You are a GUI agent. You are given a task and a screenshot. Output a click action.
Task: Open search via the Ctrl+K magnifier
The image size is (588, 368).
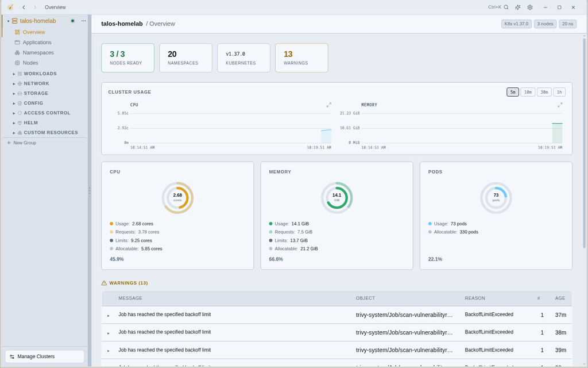coord(506,7)
